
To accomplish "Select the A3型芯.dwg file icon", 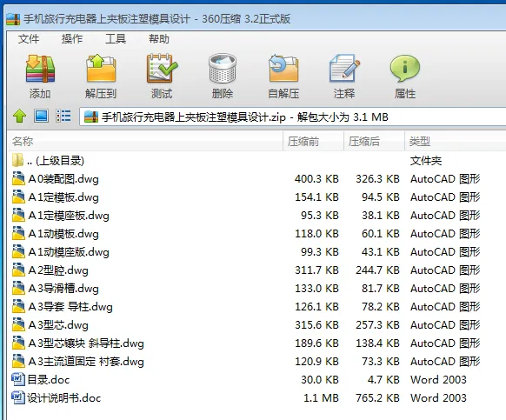I will 18,324.
